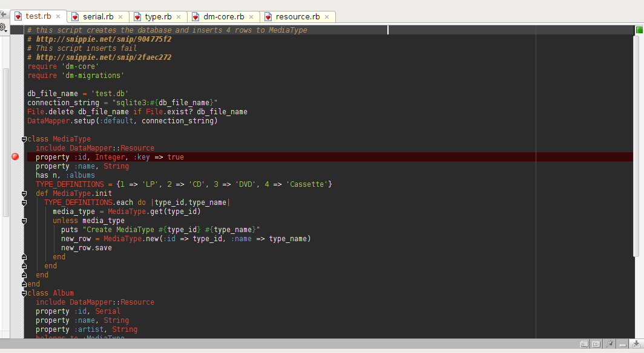644x353 pixels.
Task: Close the resource.rb tab
Action: click(327, 17)
